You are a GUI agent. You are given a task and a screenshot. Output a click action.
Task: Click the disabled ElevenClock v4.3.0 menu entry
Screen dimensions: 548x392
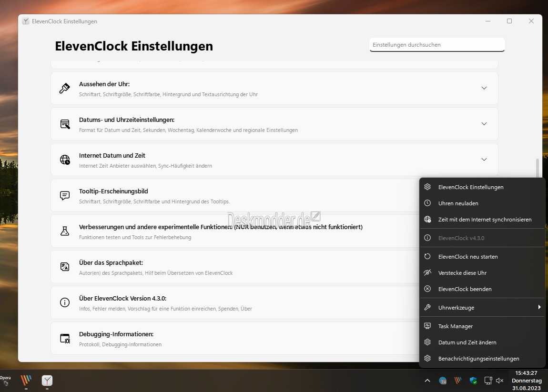482,238
